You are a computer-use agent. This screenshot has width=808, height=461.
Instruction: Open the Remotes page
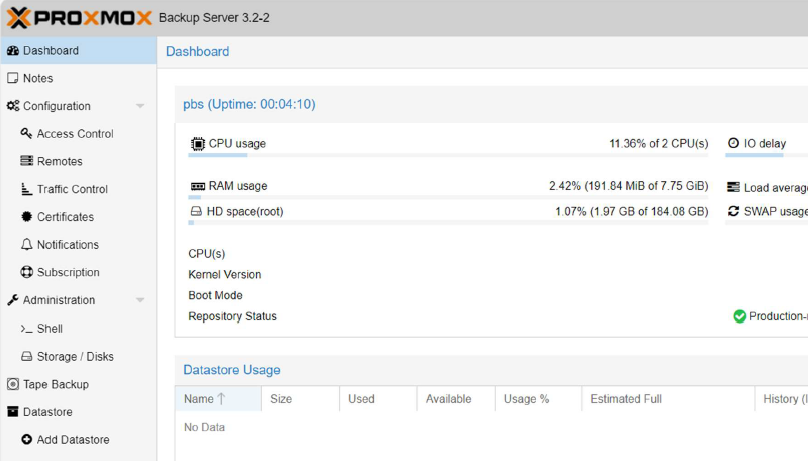(x=78, y=161)
